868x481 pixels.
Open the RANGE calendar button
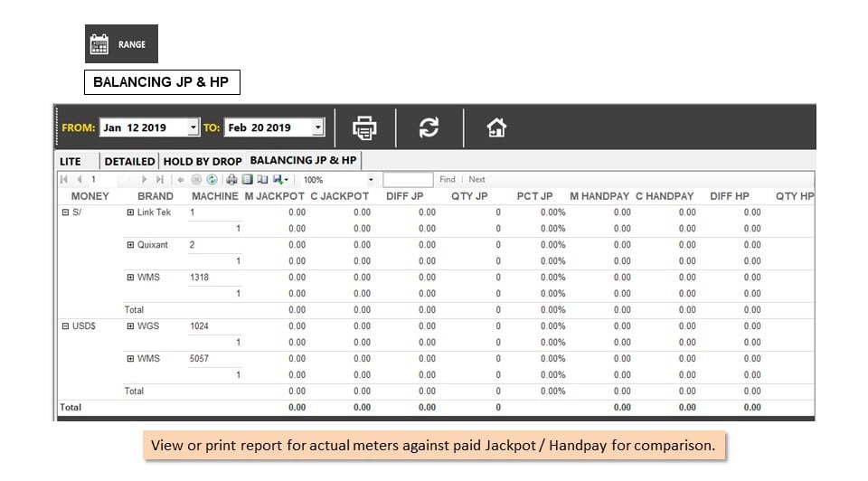point(121,43)
